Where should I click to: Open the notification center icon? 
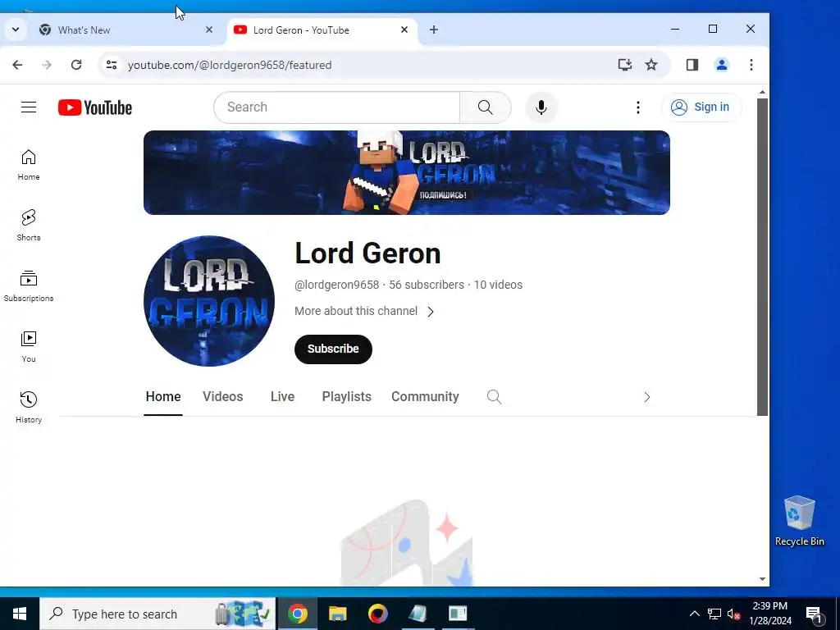tap(814, 614)
